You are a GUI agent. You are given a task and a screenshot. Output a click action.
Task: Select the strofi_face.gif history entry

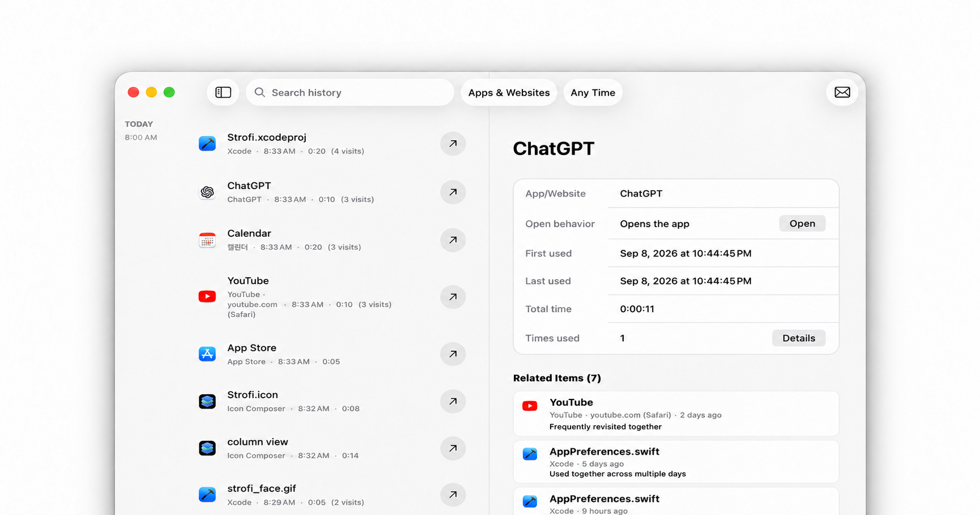[x=332, y=495]
